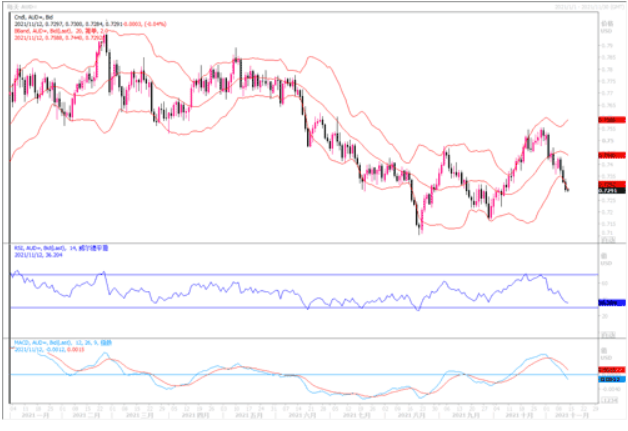
Task: Click the middle Bollinger band red price tag
Action: point(606,156)
